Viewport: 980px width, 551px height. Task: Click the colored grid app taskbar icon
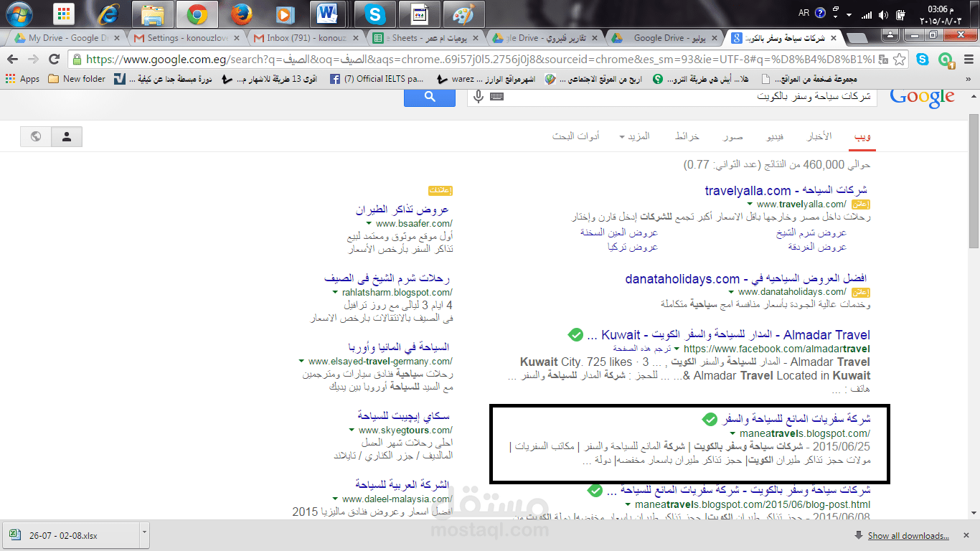point(64,14)
